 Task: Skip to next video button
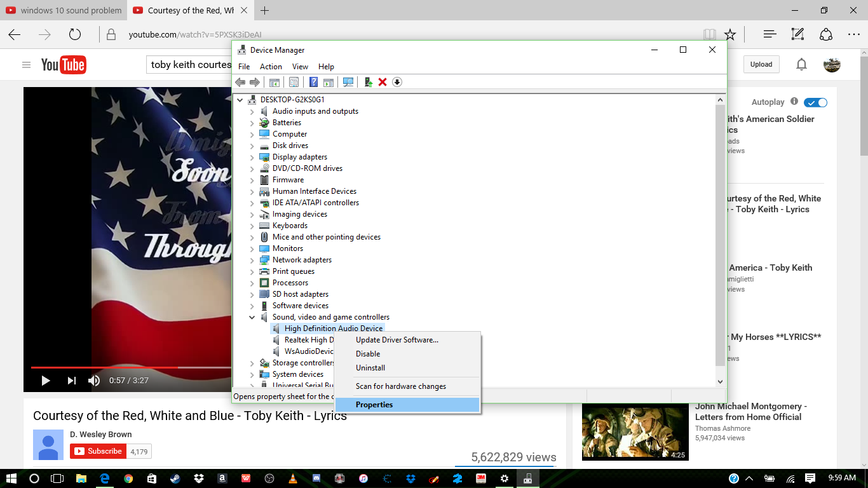coord(71,381)
